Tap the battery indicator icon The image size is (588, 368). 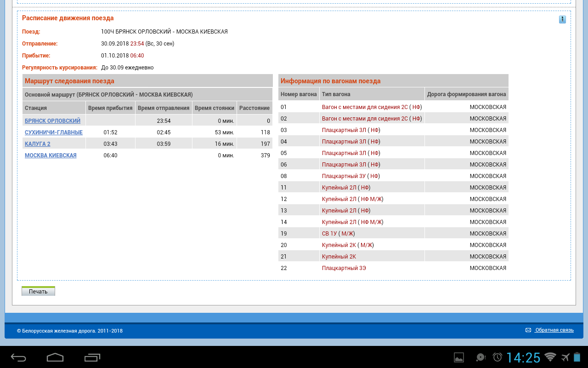click(577, 357)
